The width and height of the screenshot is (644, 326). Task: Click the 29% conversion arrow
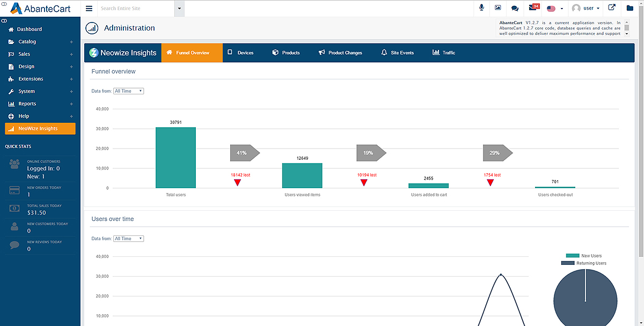pyautogui.click(x=497, y=153)
